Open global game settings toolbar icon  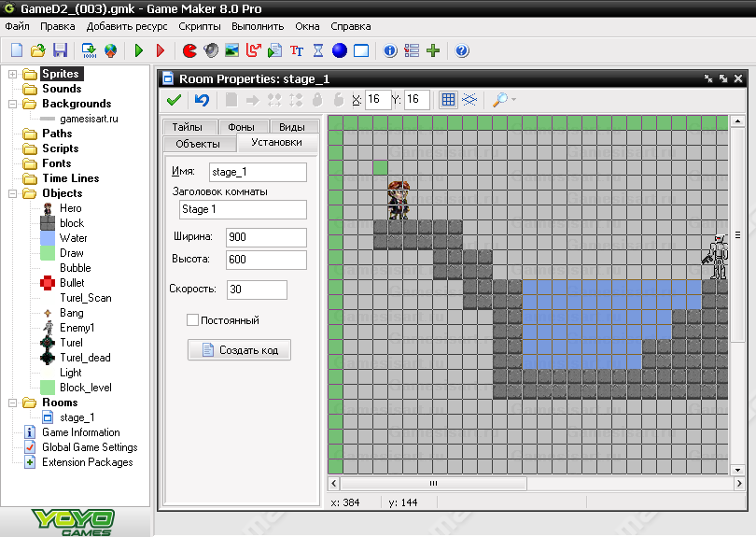click(412, 50)
